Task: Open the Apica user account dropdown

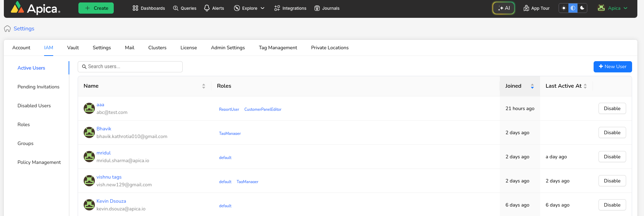Action: (x=613, y=8)
